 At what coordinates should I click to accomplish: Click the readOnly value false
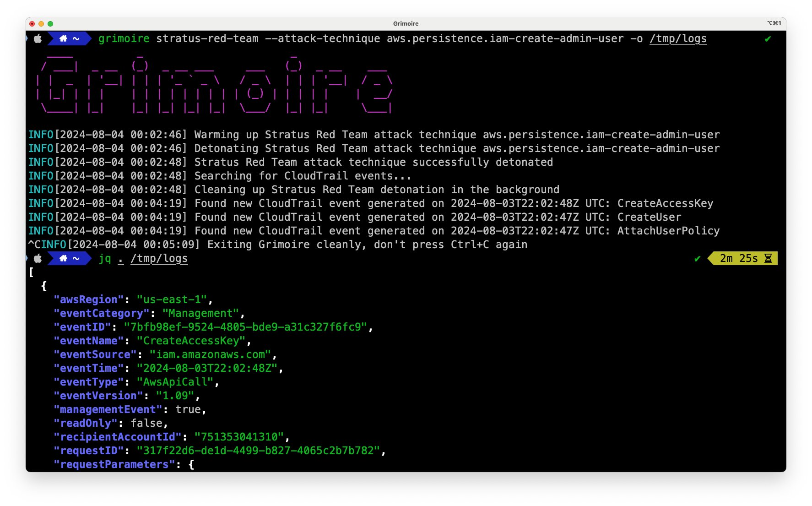146,423
